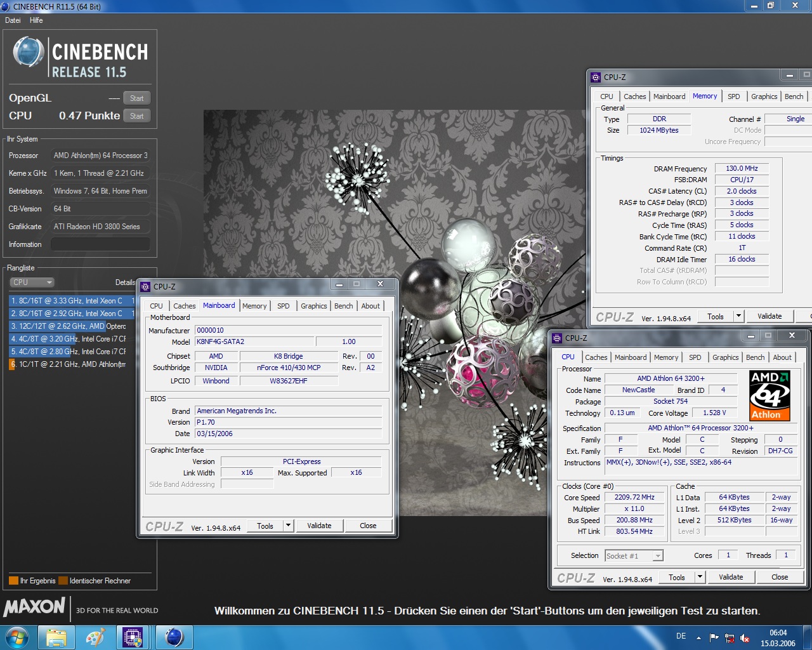
Task: Open the Hilfe menu
Action: click(x=36, y=20)
